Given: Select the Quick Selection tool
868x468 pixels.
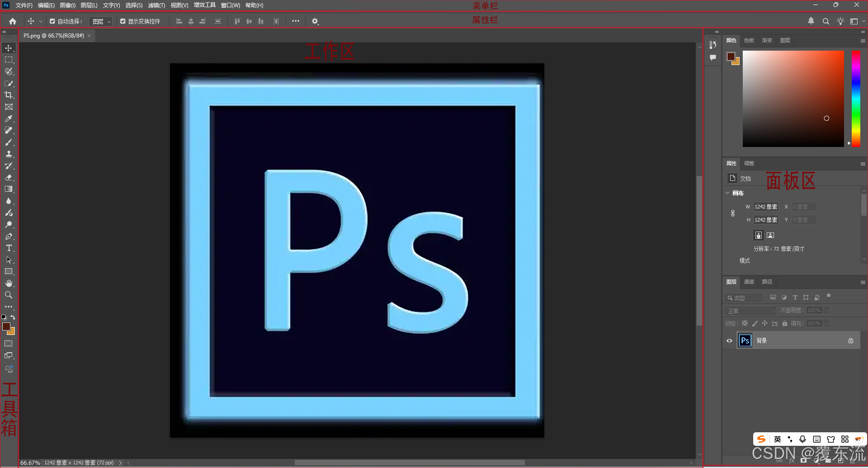Looking at the screenshot, I should [9, 83].
